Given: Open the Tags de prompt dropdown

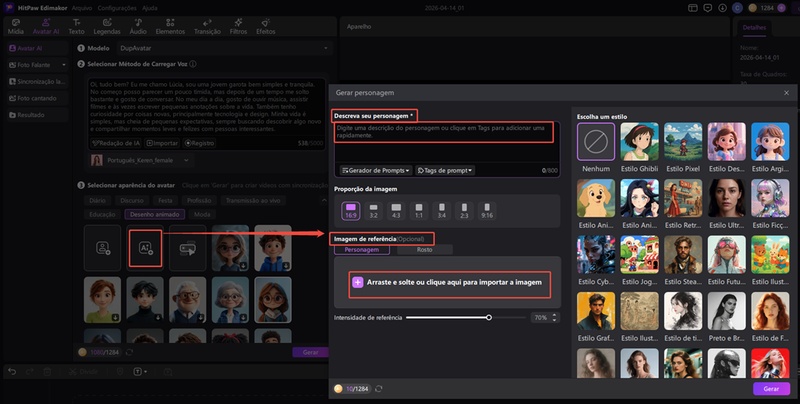Looking at the screenshot, I should pos(445,171).
